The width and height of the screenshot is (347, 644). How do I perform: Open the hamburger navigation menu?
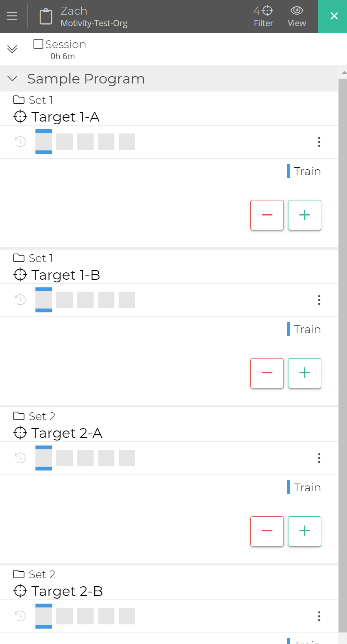click(x=12, y=16)
